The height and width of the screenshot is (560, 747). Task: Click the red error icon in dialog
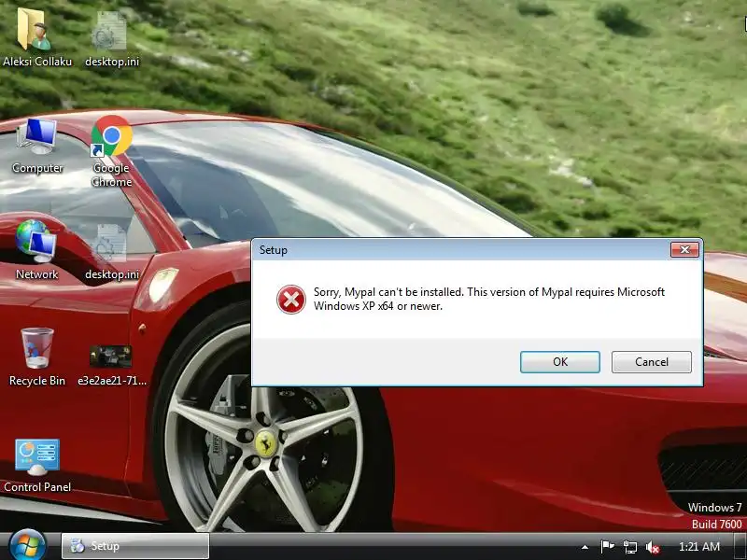[291, 300]
